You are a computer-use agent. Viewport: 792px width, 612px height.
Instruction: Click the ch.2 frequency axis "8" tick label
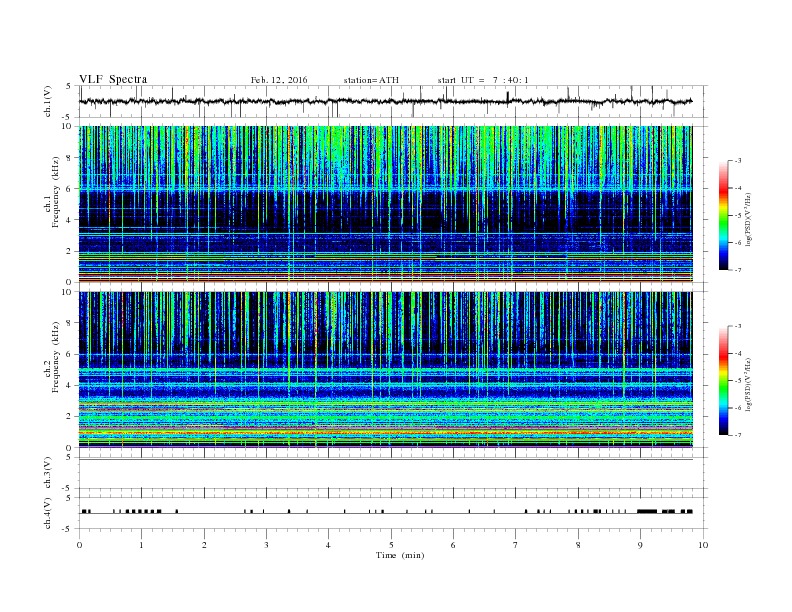[x=69, y=323]
